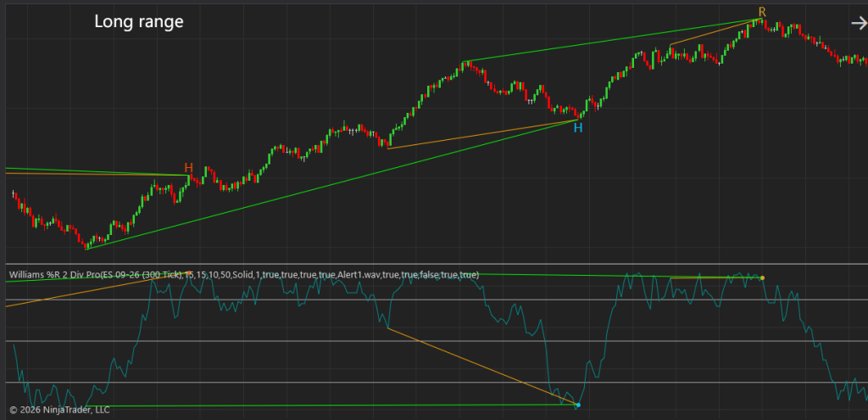Click the candlestick at the lowest price swing
This screenshot has width=868, height=420.
(86, 244)
